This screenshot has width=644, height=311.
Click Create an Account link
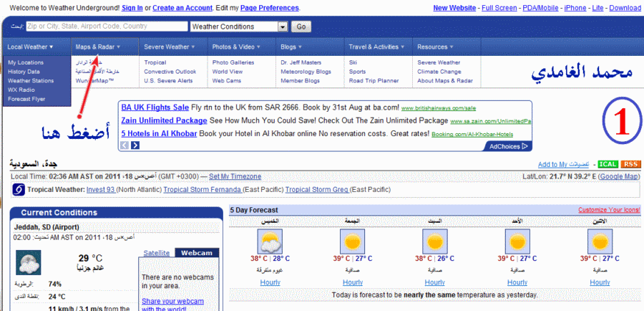point(182,8)
